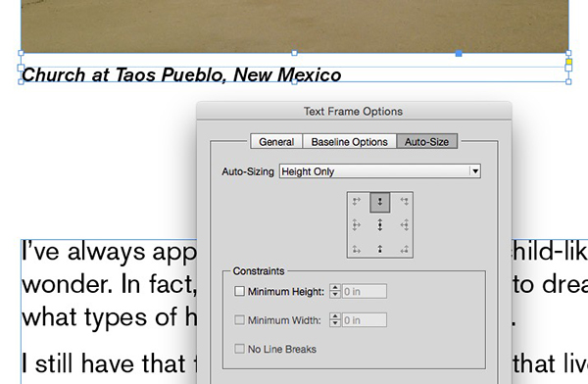Open the Auto-Sizing dropdown
Image resolution: width=588 pixels, height=384 pixels.
pyautogui.click(x=380, y=171)
